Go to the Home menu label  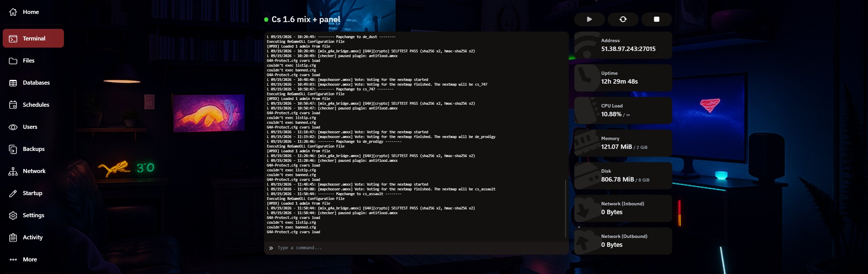(x=31, y=12)
